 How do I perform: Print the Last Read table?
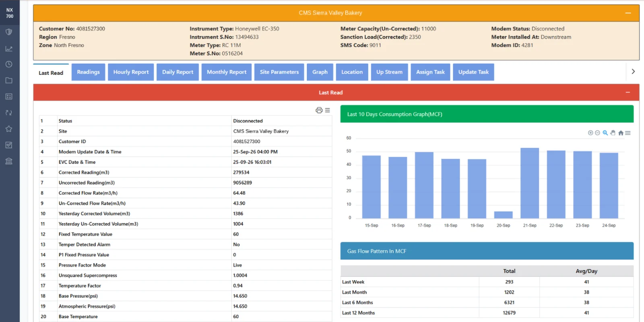(319, 110)
